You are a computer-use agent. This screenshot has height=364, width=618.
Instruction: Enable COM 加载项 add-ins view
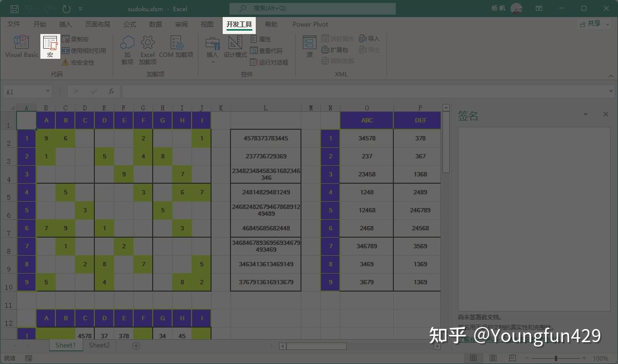[x=177, y=46]
